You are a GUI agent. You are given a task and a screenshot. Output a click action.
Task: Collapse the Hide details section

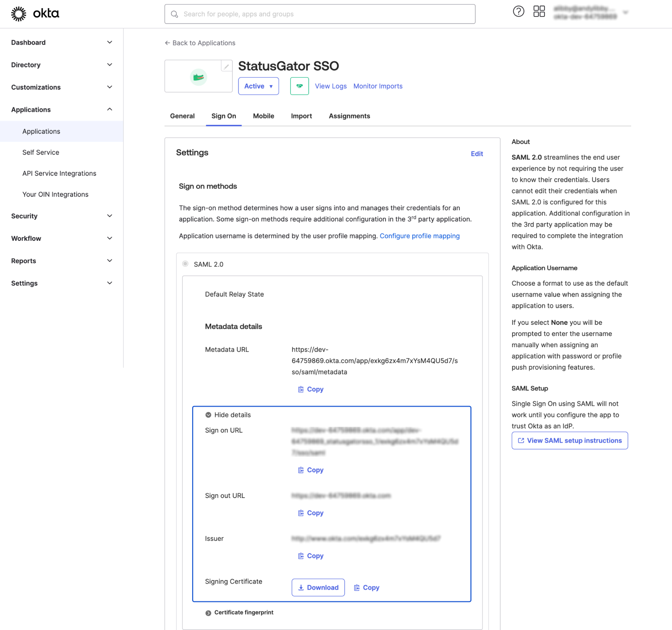(x=228, y=415)
